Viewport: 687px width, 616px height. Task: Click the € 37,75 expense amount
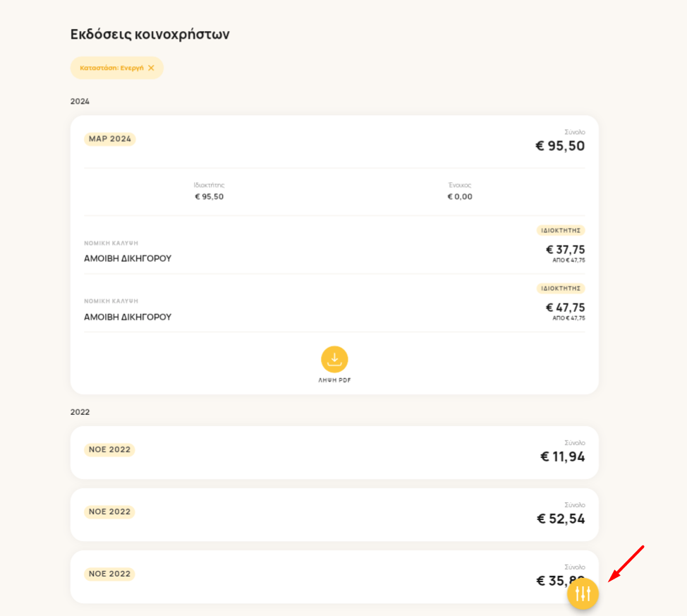point(565,250)
